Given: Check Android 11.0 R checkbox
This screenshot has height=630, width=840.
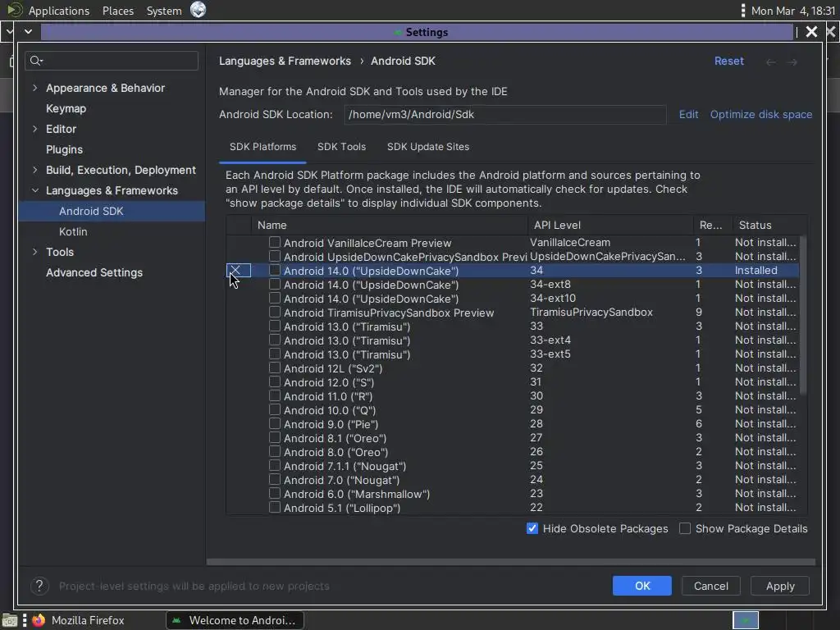Looking at the screenshot, I should (274, 395).
